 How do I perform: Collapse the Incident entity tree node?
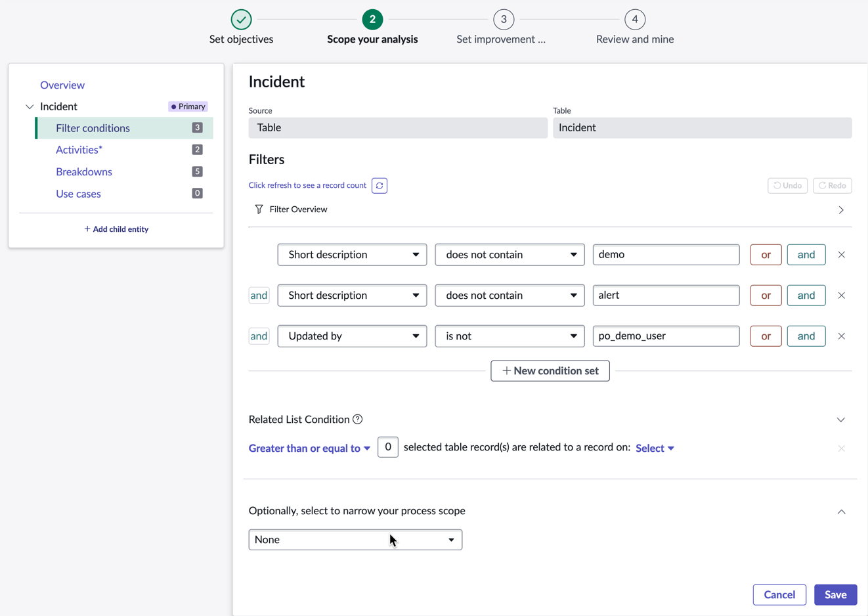pos(30,106)
